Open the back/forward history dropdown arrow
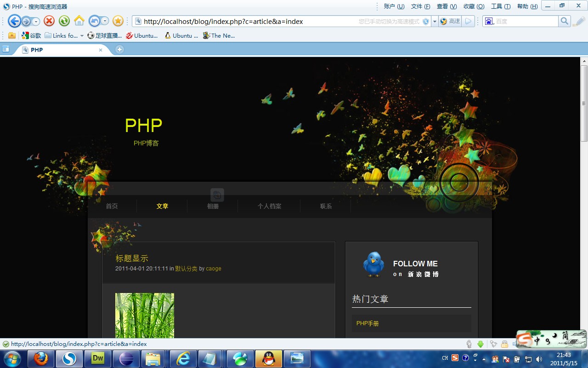This screenshot has width=588, height=368. 36,21
